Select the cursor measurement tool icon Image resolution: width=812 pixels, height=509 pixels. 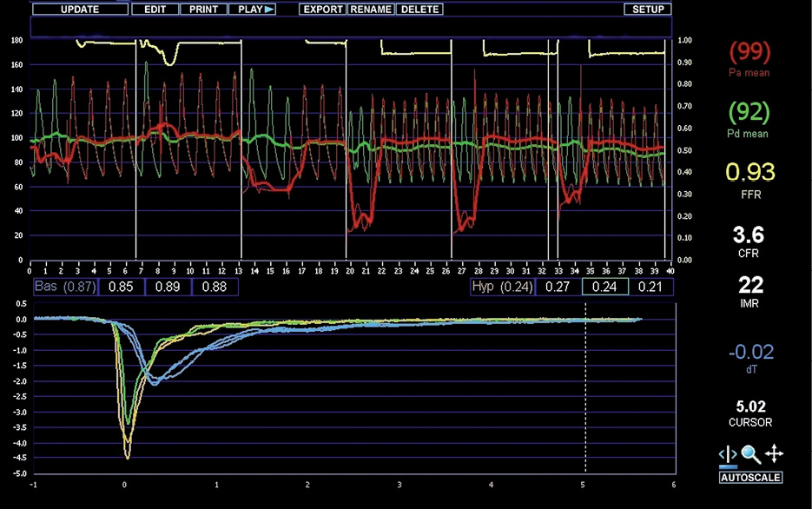point(727,454)
